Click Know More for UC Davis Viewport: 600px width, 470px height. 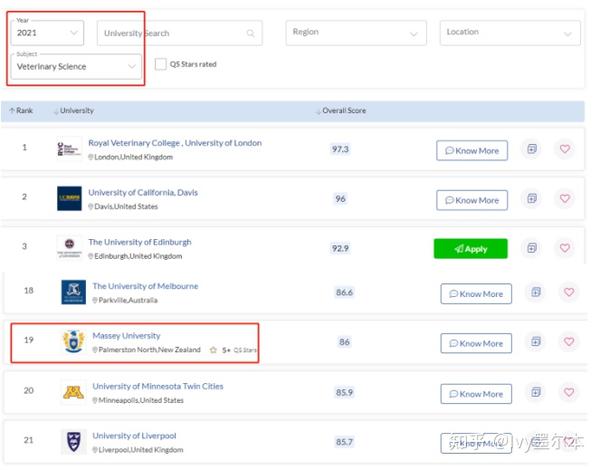(472, 200)
